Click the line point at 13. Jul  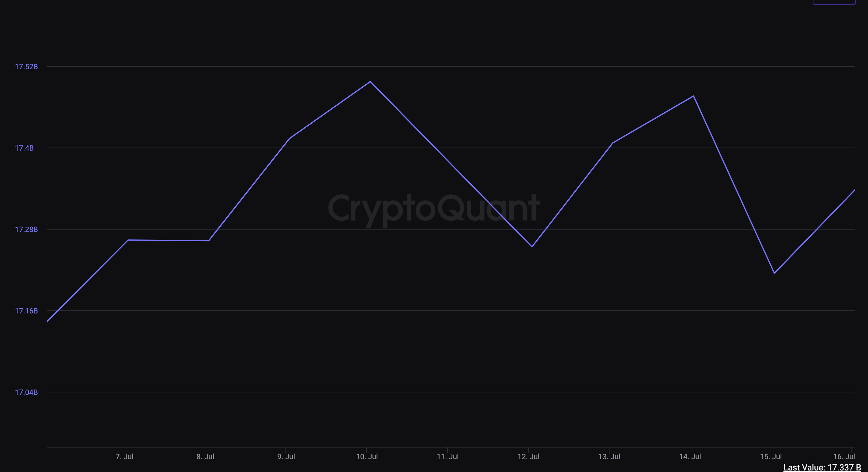[613, 143]
